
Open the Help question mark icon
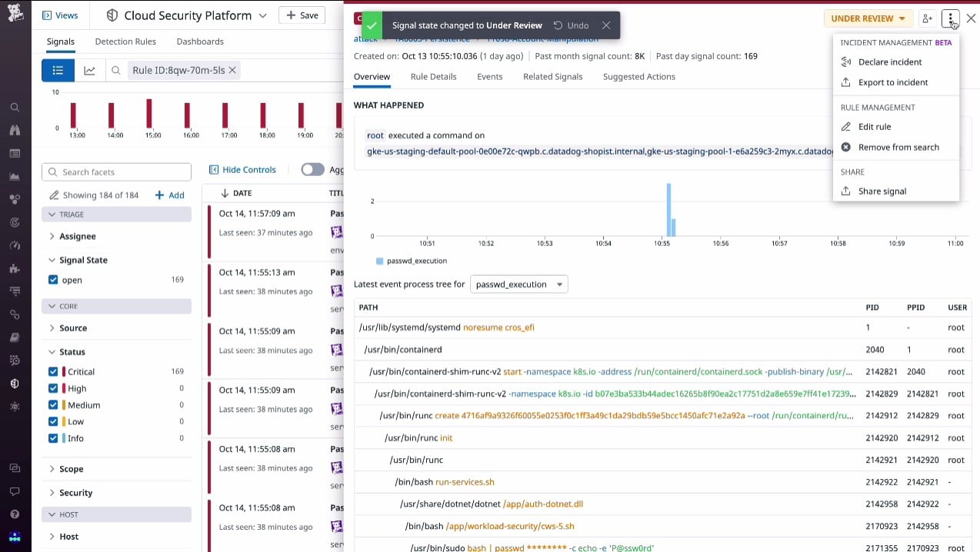pos(15,514)
